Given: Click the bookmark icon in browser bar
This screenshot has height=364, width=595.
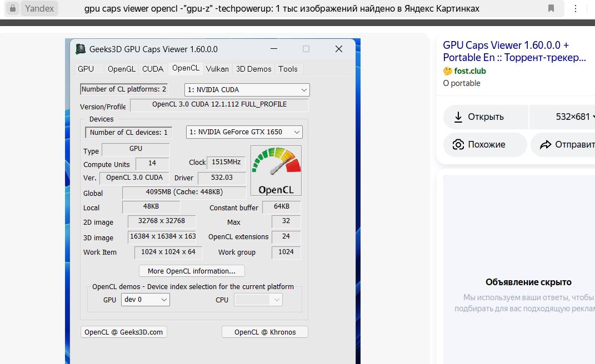Looking at the screenshot, I should tap(551, 8).
